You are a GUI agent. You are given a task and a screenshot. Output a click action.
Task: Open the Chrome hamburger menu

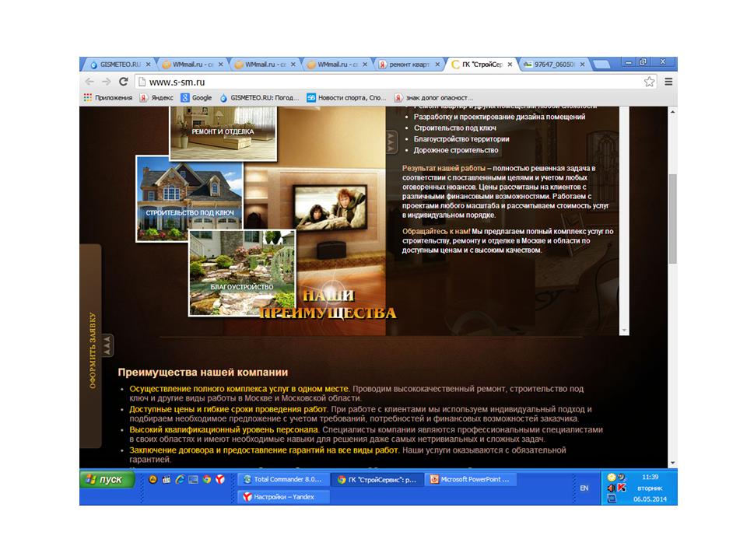tap(668, 82)
